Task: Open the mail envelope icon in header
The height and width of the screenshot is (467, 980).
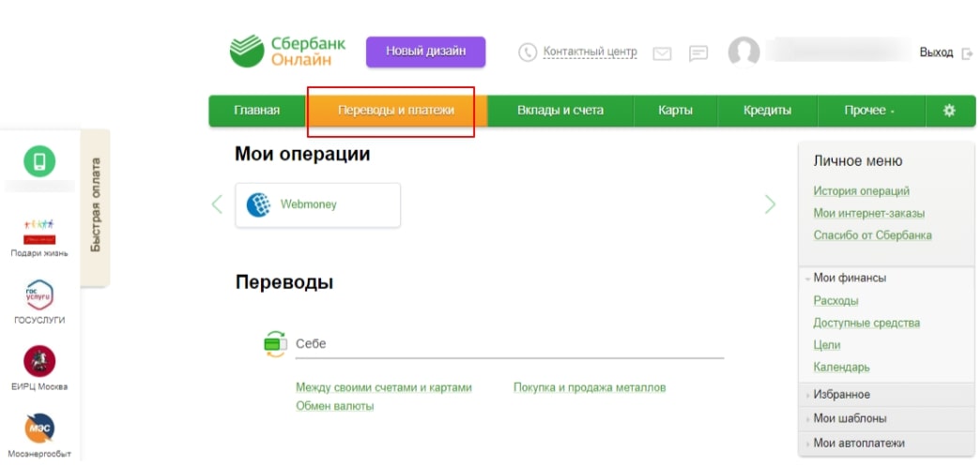Action: tap(662, 53)
